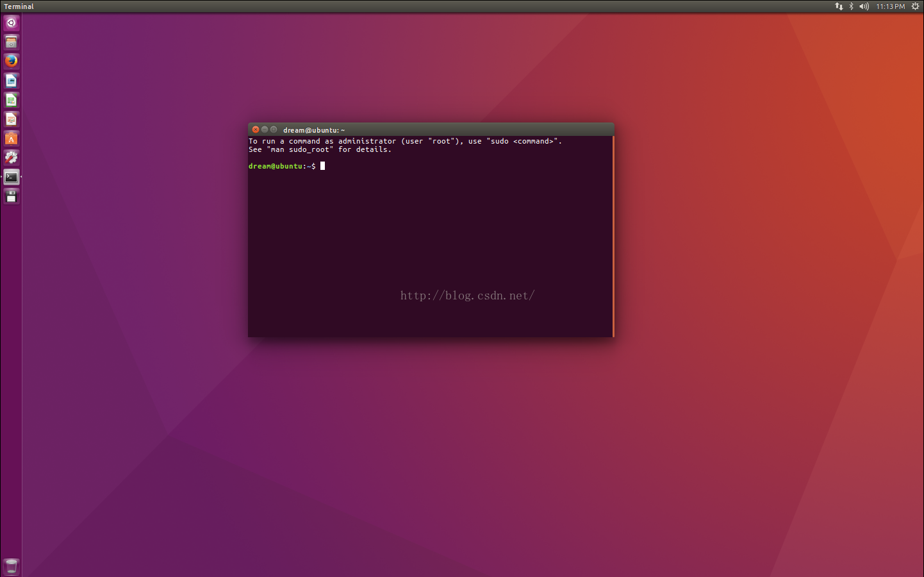The height and width of the screenshot is (577, 924).
Task: Launch Firefox web browser
Action: [x=11, y=62]
